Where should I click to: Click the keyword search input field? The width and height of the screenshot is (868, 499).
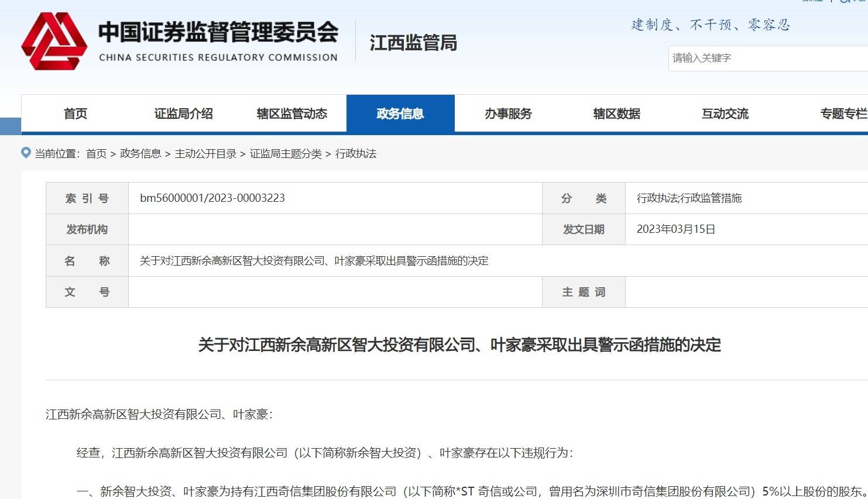[x=767, y=58]
